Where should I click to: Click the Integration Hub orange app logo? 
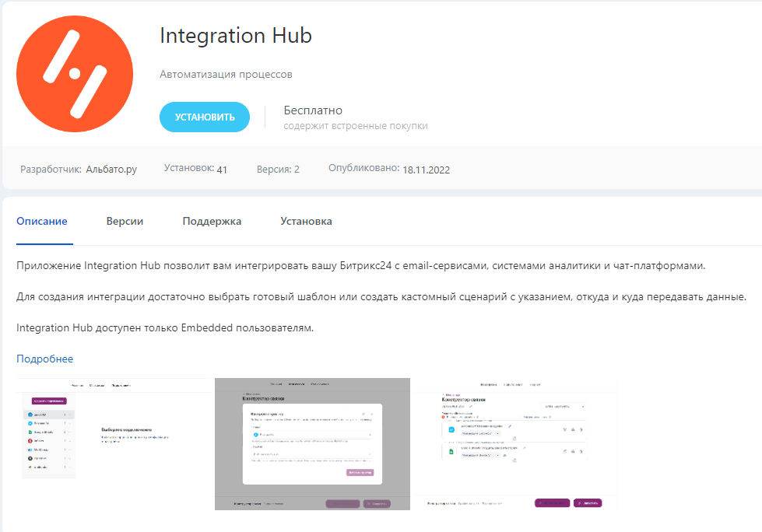(x=75, y=74)
